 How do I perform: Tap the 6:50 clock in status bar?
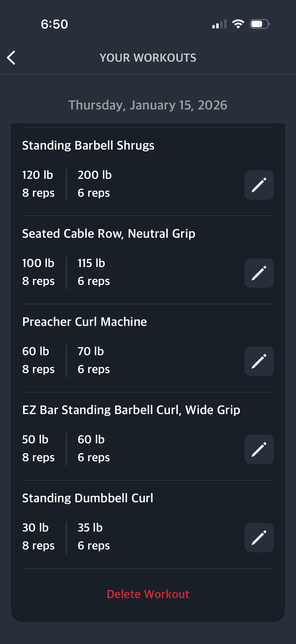[x=54, y=24]
